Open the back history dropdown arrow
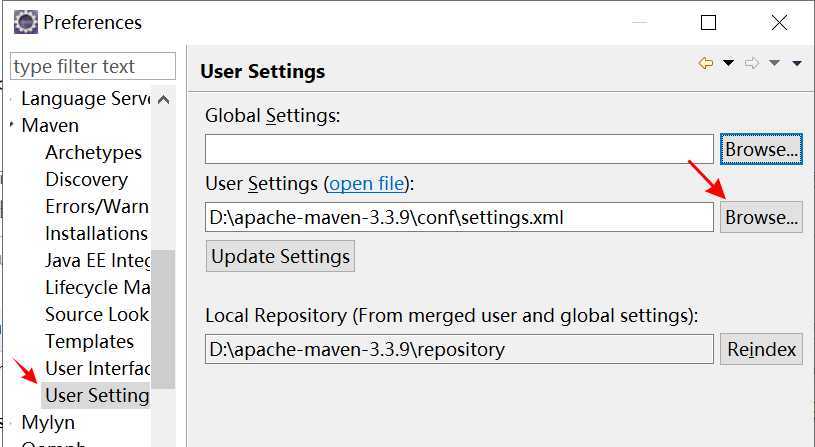Image resolution: width=815 pixels, height=447 pixels. click(x=728, y=64)
